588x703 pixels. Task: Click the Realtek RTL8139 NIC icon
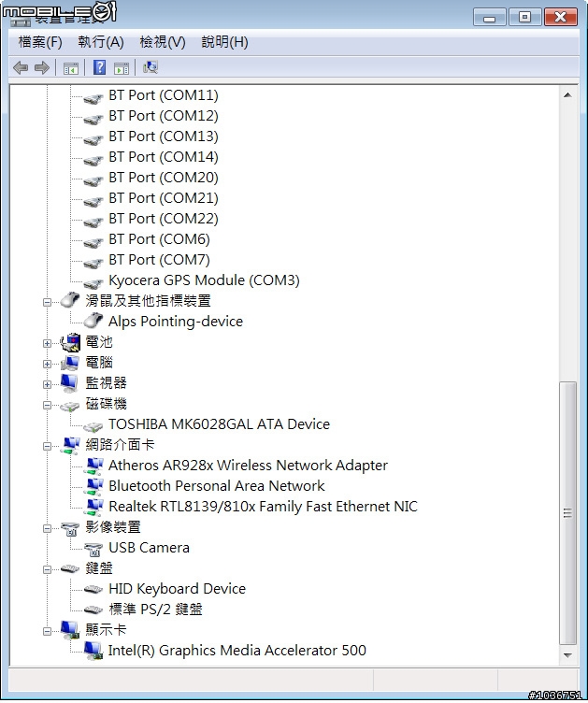(x=93, y=507)
